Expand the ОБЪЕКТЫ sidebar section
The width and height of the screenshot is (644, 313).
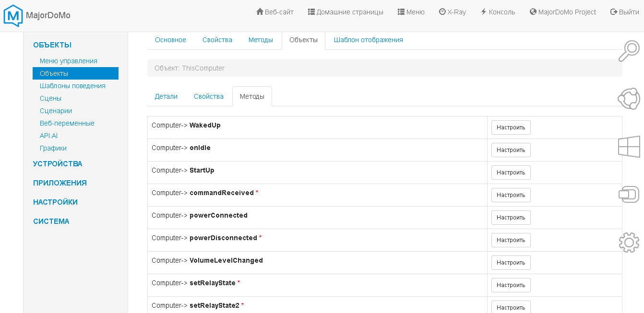coord(52,45)
